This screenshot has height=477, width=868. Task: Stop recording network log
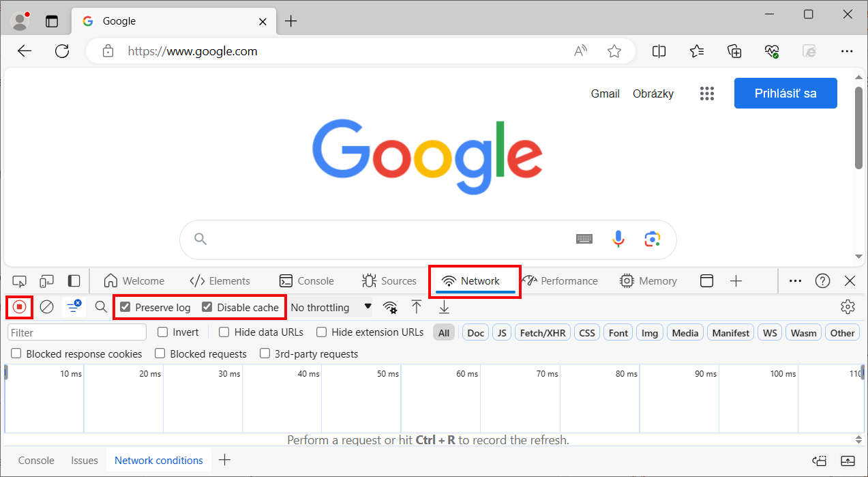(x=20, y=307)
